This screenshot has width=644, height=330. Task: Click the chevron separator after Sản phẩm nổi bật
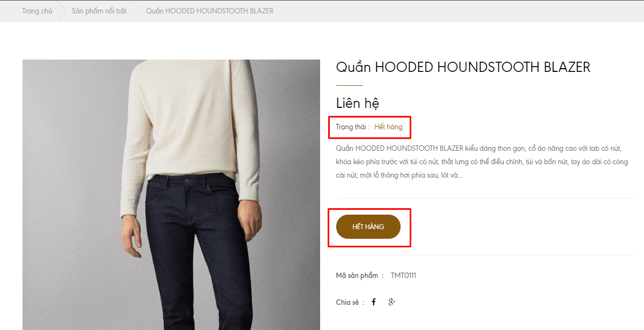(x=137, y=11)
